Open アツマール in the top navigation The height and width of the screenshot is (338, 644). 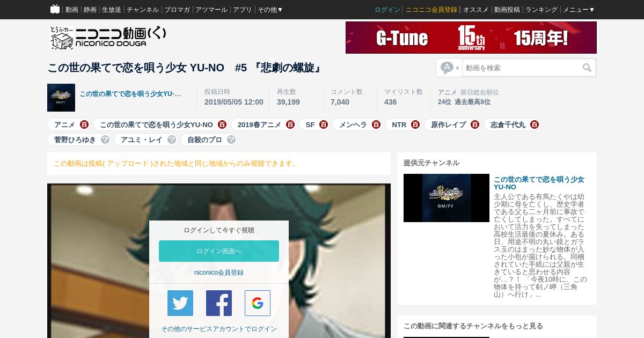coord(211,10)
